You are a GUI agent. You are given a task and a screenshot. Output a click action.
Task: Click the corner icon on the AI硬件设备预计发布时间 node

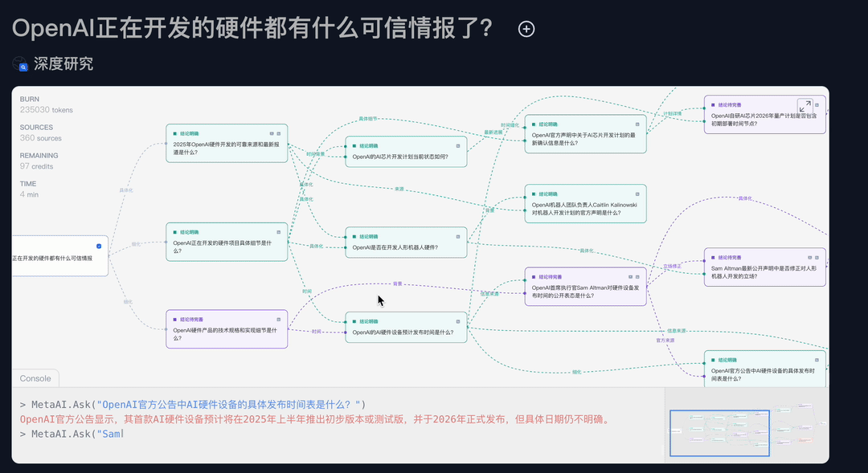pos(458,321)
